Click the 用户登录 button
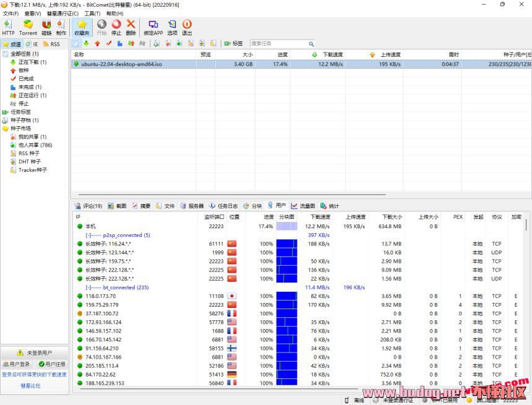 point(17,364)
